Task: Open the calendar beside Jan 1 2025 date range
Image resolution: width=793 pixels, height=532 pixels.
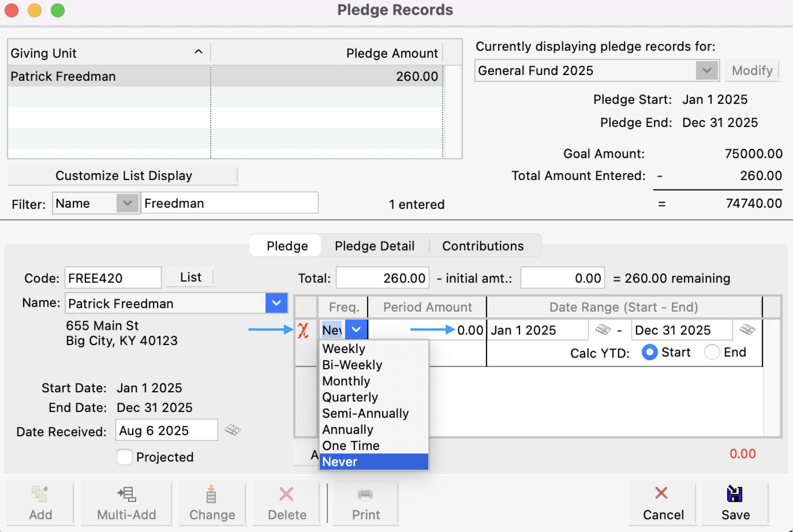Action: click(603, 329)
